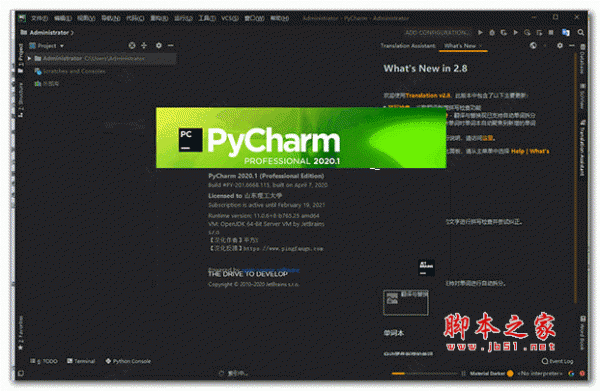600x391 pixels.
Task: Toggle the Project tool window stripe button
Action: click(21, 58)
